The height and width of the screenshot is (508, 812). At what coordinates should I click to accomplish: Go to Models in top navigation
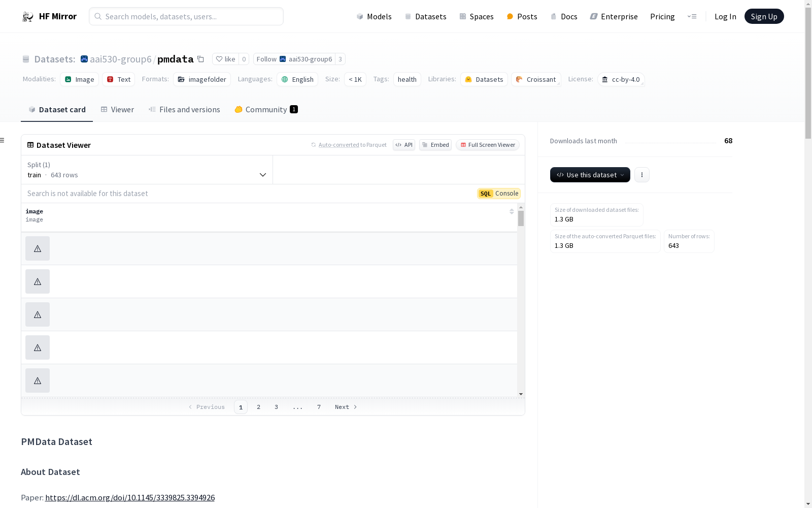point(374,17)
